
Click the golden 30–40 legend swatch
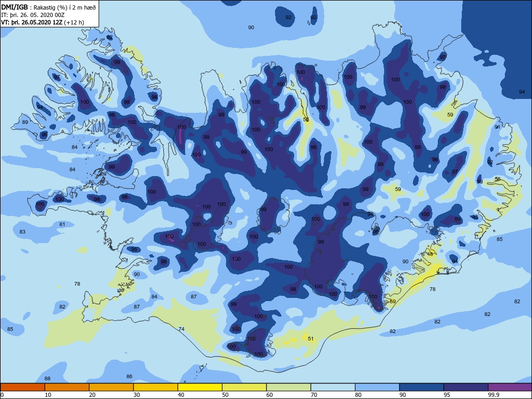(155, 387)
